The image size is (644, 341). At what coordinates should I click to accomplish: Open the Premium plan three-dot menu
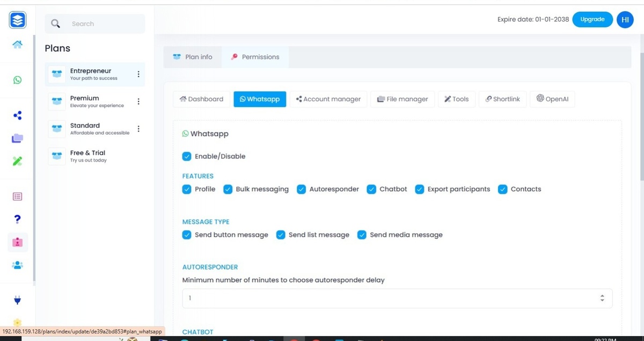138,101
